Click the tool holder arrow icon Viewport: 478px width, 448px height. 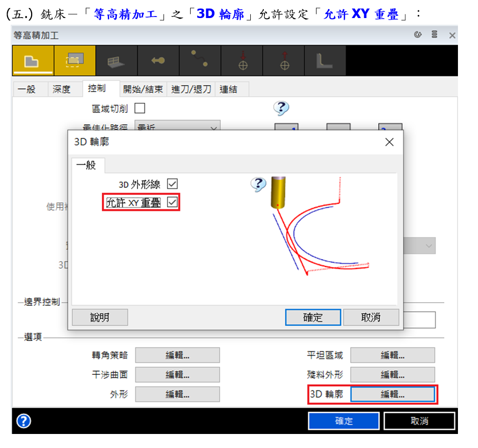pyautogui.click(x=158, y=61)
